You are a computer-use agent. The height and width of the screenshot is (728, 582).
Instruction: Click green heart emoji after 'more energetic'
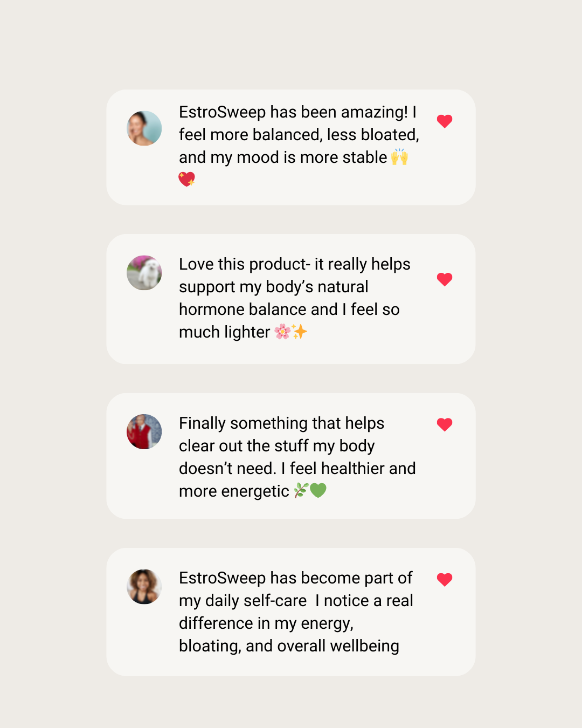tap(318, 491)
